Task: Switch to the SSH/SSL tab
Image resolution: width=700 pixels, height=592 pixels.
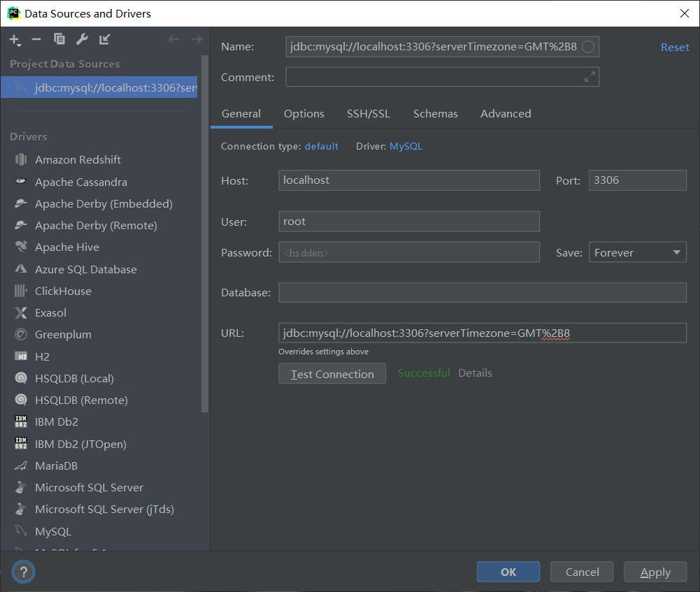Action: [369, 113]
